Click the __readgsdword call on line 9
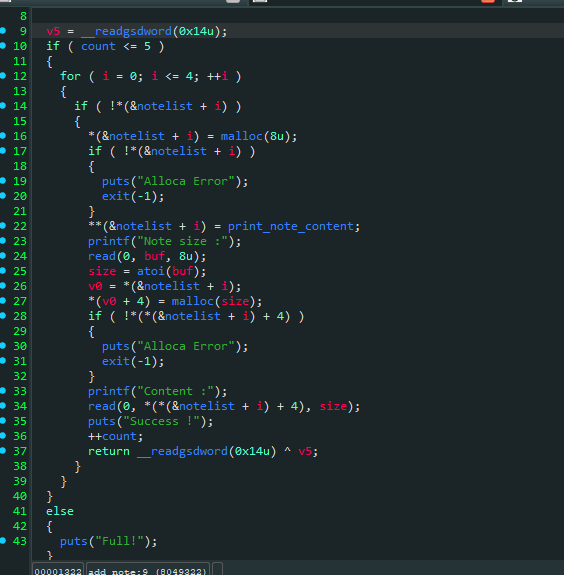Viewport: 564px width, 575px height. (x=126, y=32)
